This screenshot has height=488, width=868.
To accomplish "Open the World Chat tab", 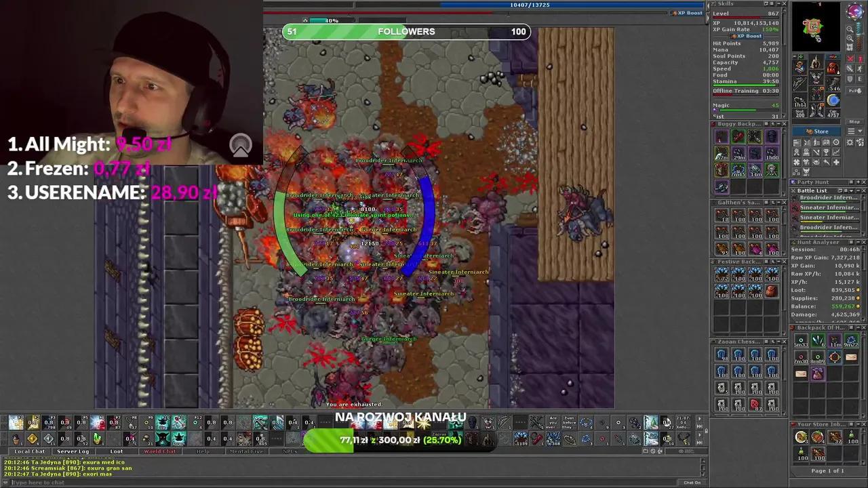I will click(x=160, y=451).
